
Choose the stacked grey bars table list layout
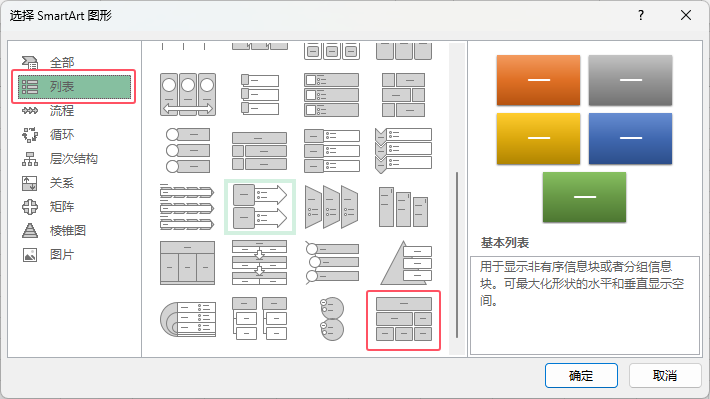pyautogui.click(x=259, y=150)
